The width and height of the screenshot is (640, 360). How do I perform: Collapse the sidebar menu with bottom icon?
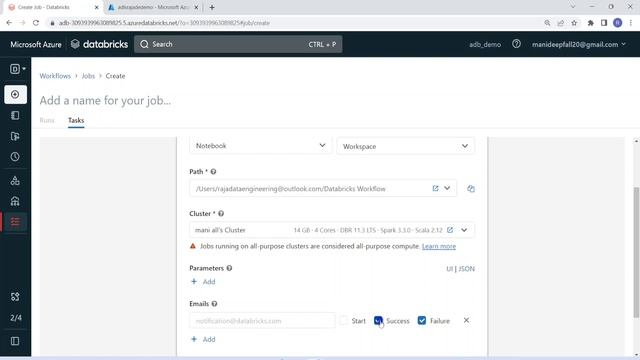click(15, 341)
